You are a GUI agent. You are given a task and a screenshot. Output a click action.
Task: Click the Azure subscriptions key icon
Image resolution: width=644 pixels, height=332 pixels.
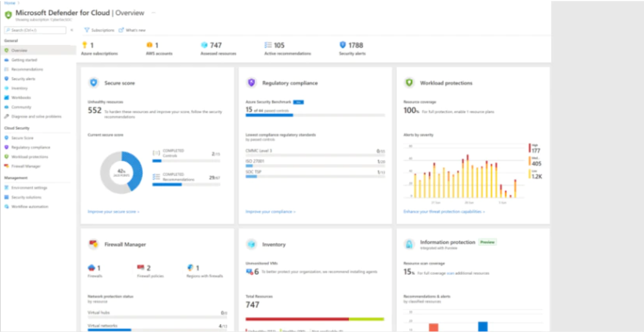tap(84, 45)
